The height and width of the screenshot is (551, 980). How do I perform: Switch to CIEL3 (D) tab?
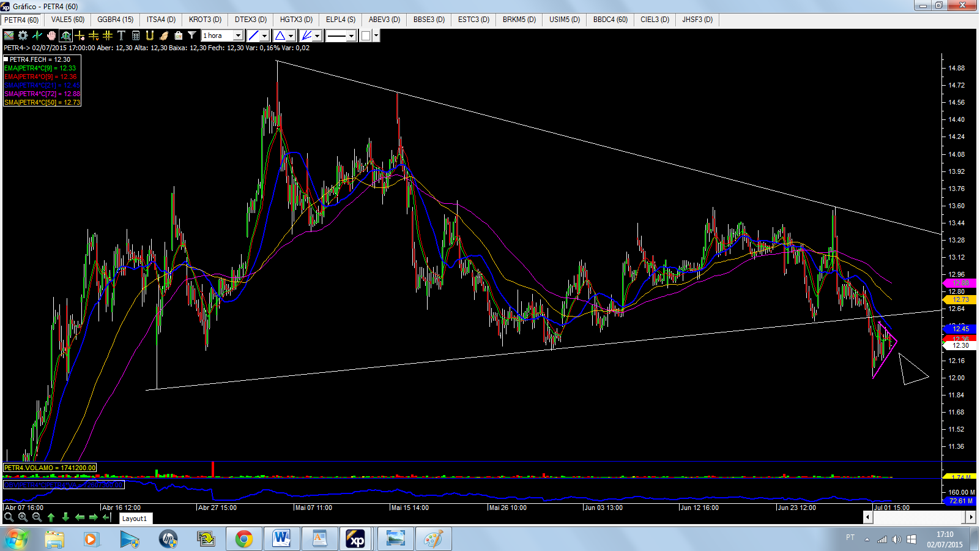tap(655, 20)
